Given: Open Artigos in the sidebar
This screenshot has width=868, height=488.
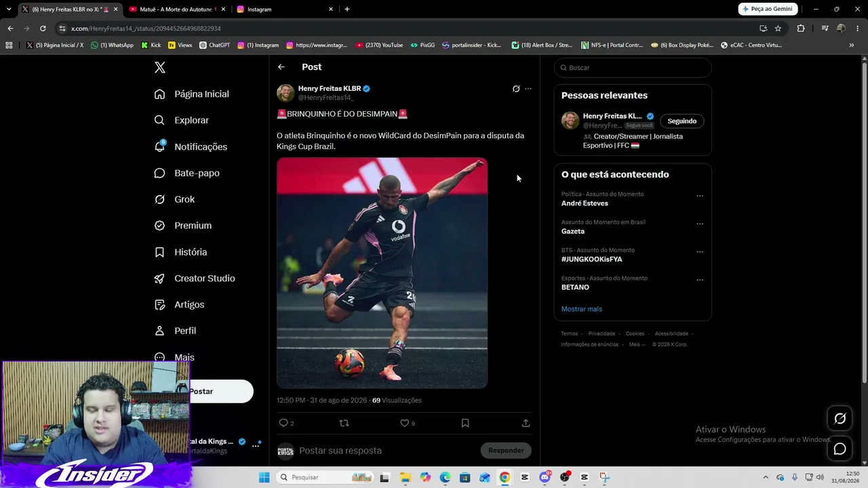Looking at the screenshot, I should [x=180, y=305].
